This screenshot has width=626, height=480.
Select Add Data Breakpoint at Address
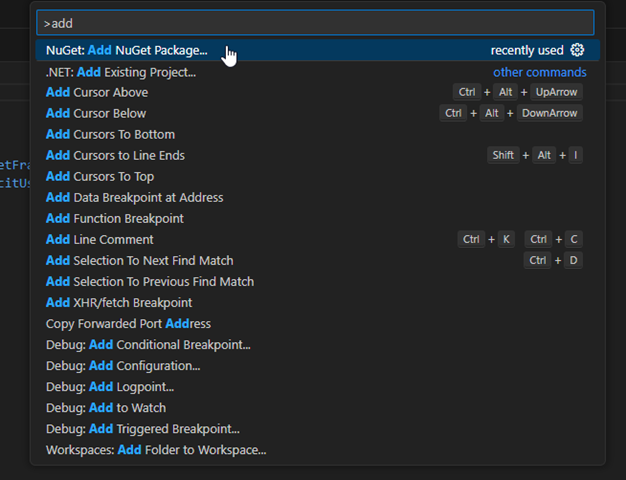317,198
